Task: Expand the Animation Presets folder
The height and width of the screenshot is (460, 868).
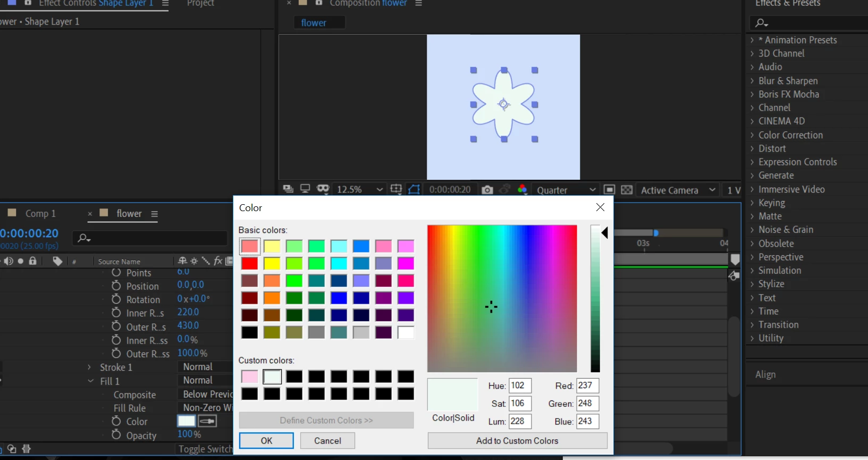Action: click(x=752, y=40)
